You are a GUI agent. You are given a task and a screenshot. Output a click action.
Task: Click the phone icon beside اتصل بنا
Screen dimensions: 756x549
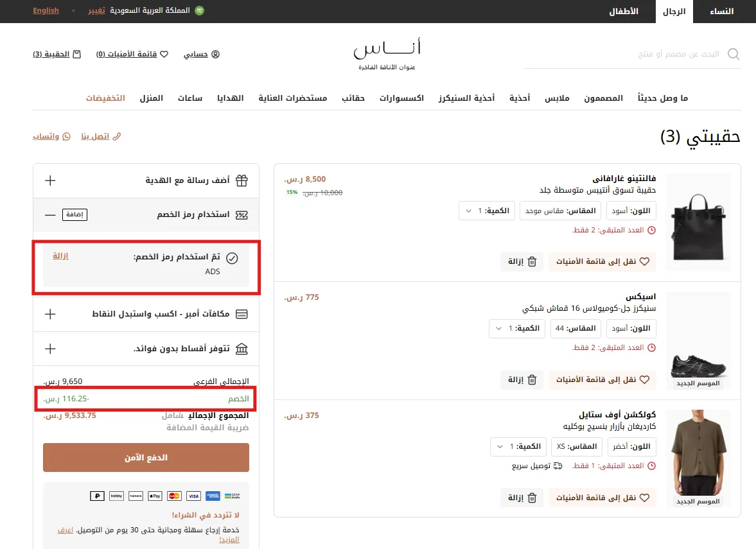pyautogui.click(x=116, y=136)
